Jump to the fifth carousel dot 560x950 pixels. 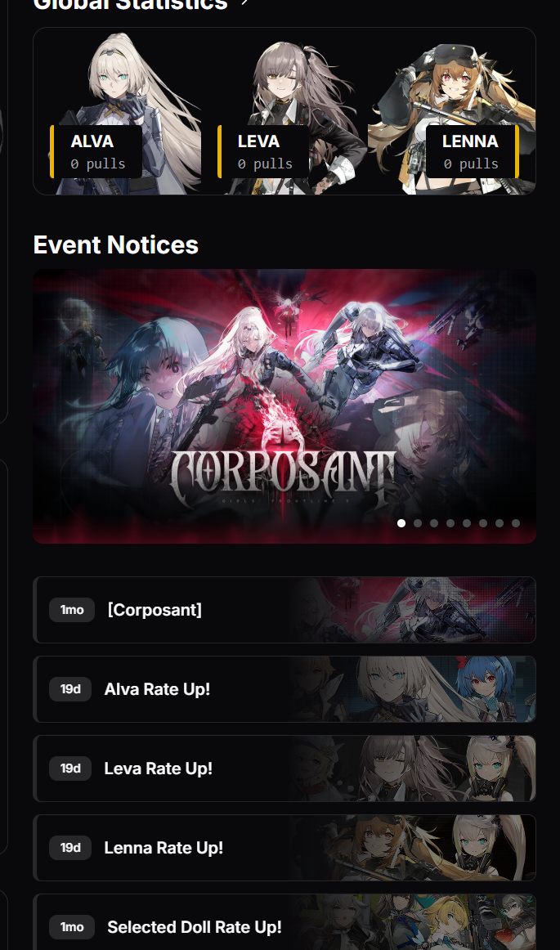click(467, 523)
